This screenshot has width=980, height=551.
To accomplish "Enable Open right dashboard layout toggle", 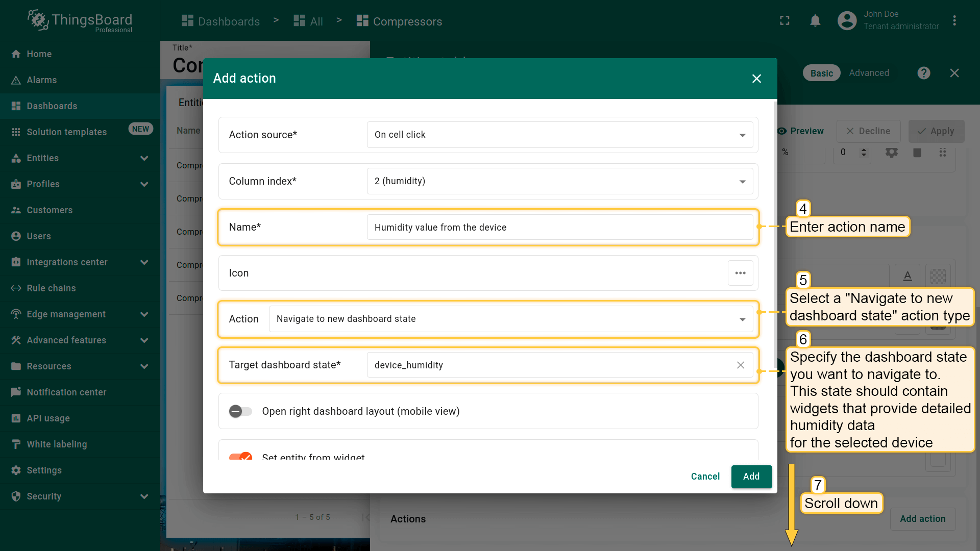I will click(x=240, y=411).
